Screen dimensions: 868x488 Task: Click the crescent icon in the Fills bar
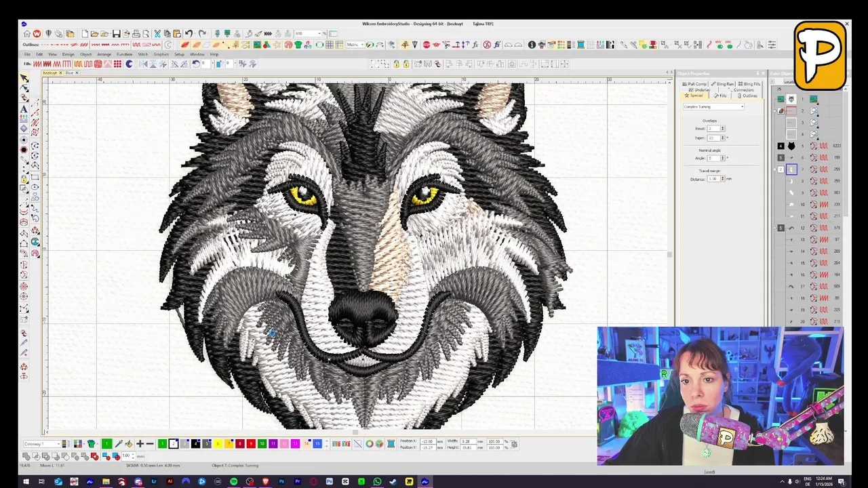click(x=129, y=64)
